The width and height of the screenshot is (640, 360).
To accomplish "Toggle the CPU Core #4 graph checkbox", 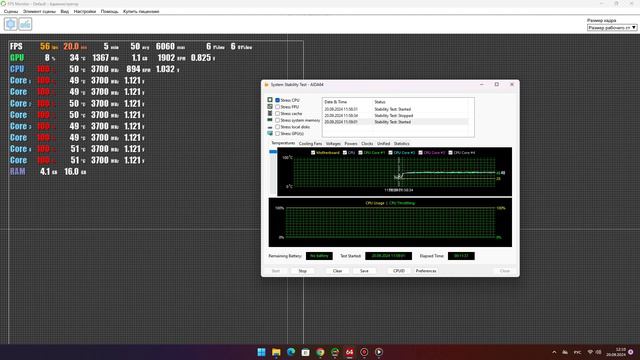I will 451,153.
